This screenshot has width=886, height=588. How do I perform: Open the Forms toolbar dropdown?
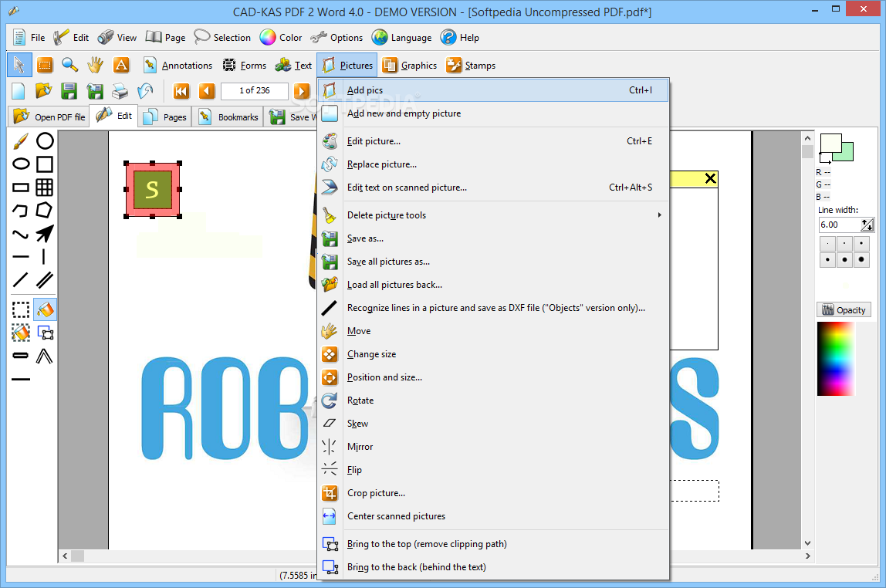pos(245,66)
